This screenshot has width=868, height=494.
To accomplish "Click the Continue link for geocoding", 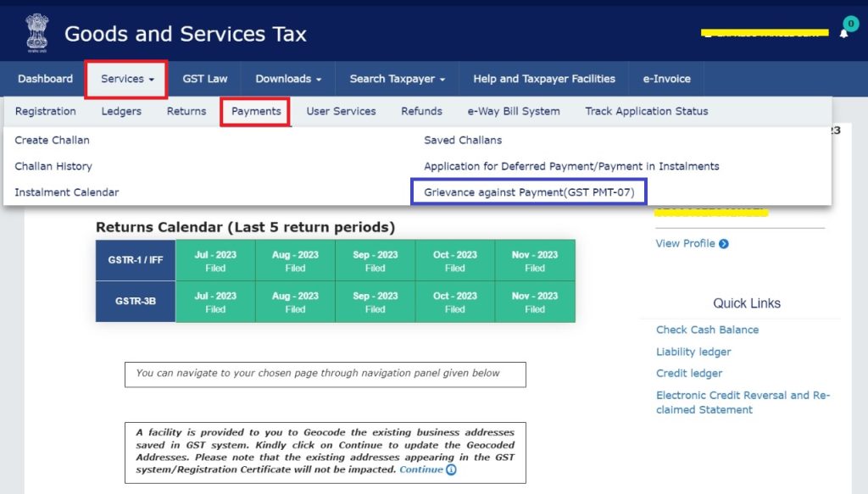I will [x=421, y=469].
